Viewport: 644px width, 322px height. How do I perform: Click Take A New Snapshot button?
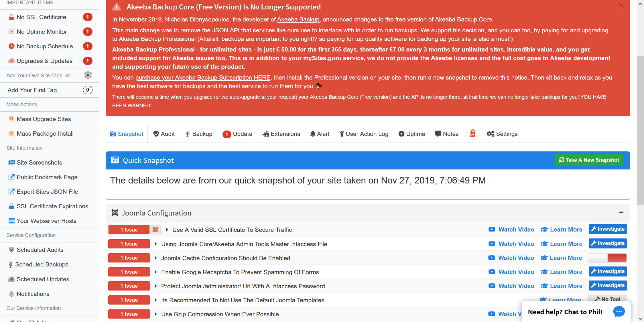coord(589,160)
